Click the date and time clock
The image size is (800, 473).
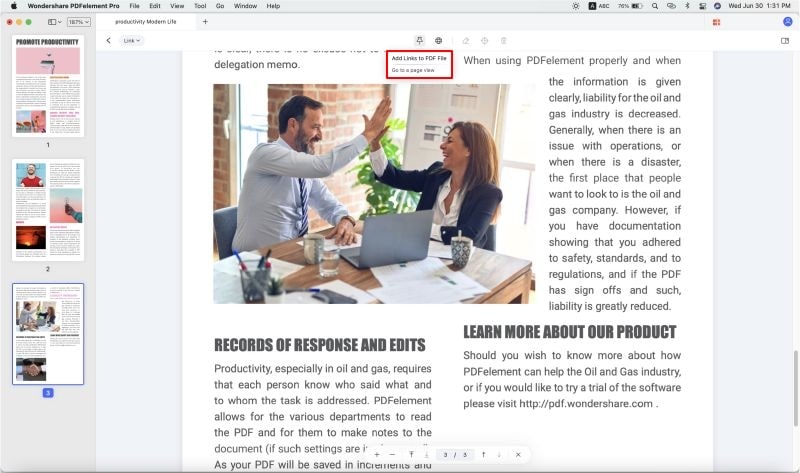[759, 6]
